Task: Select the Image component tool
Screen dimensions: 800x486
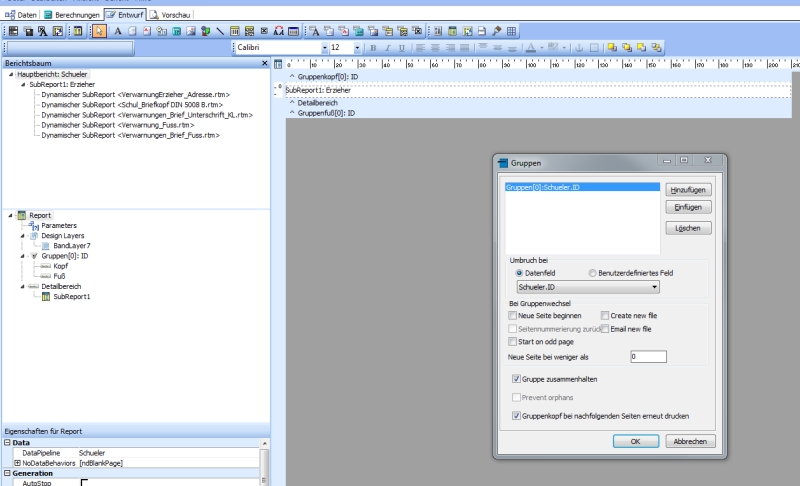Action: pos(191,31)
